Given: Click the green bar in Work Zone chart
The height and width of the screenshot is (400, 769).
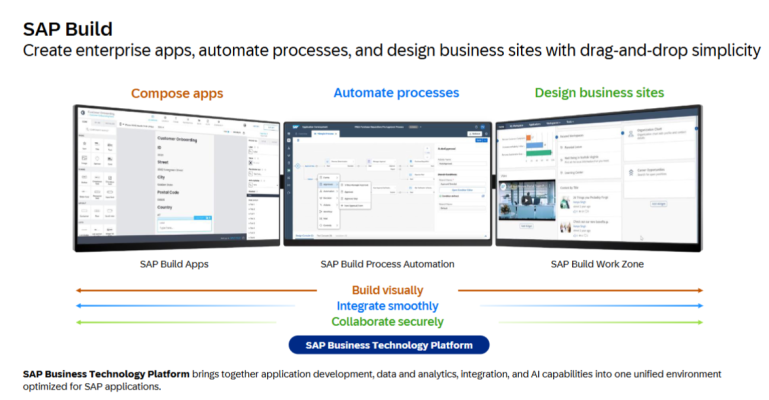Looking at the screenshot, I should click(538, 153).
